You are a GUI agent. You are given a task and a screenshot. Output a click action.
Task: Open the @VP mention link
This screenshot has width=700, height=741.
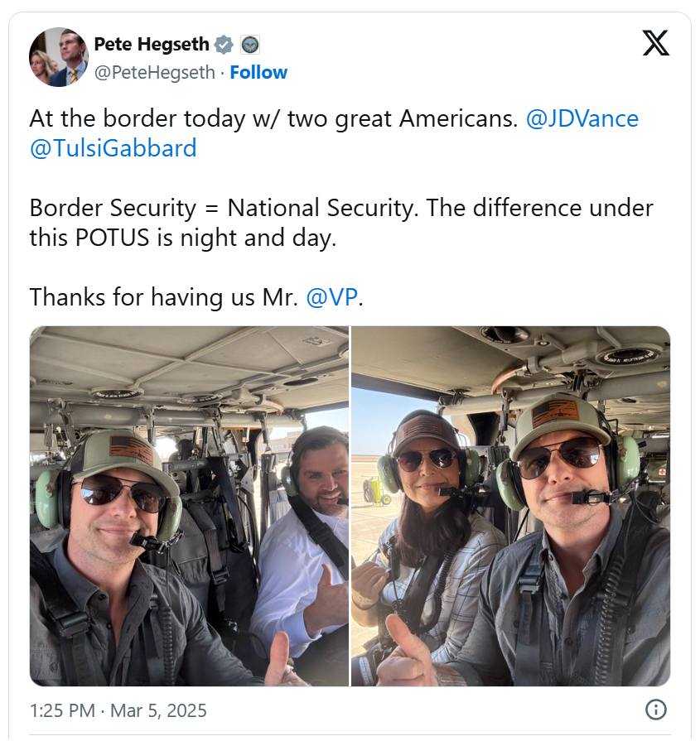332,297
